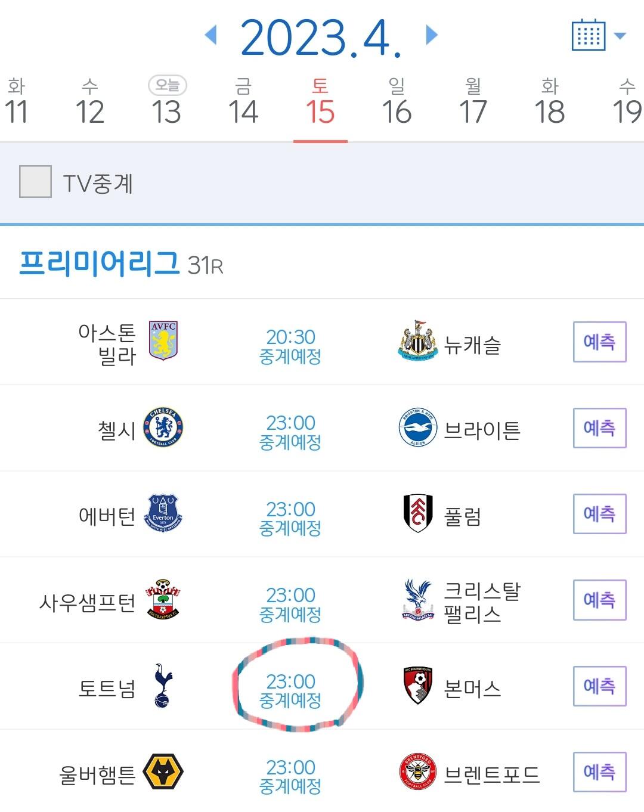The image size is (644, 812).
Task: Enable the TV중계 filter checkbox
Action: click(35, 182)
